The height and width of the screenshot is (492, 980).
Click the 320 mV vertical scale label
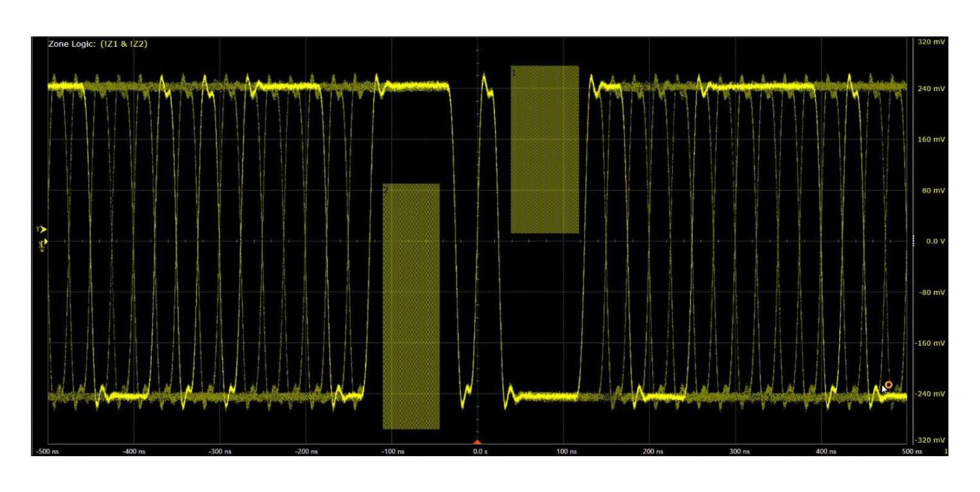[x=931, y=42]
